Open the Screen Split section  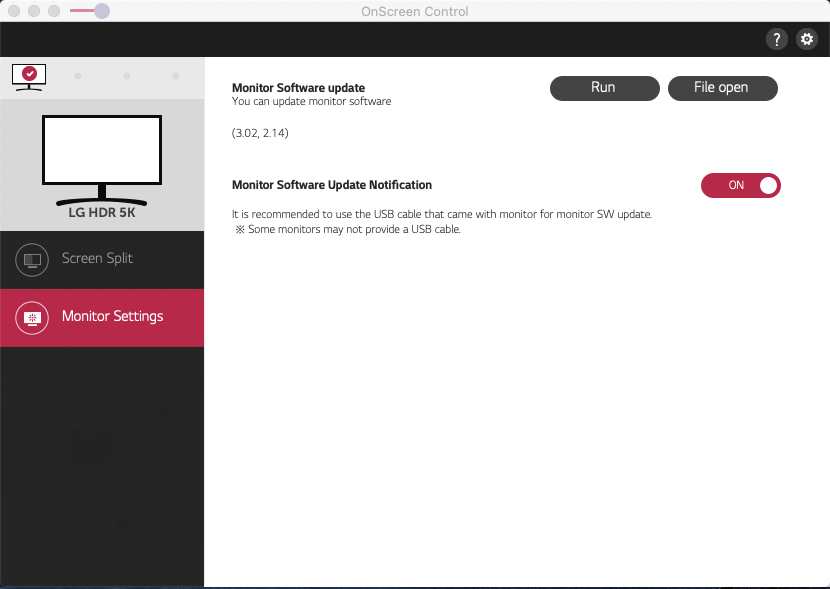point(102,260)
